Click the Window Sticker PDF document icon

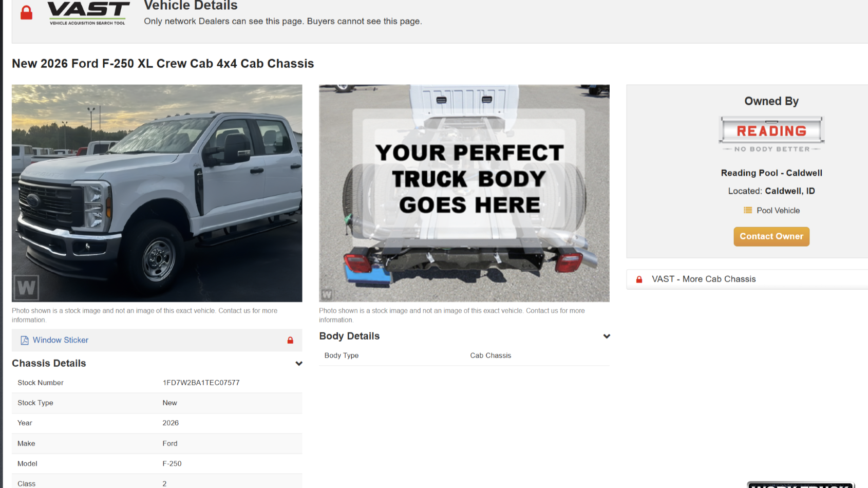[x=24, y=340]
